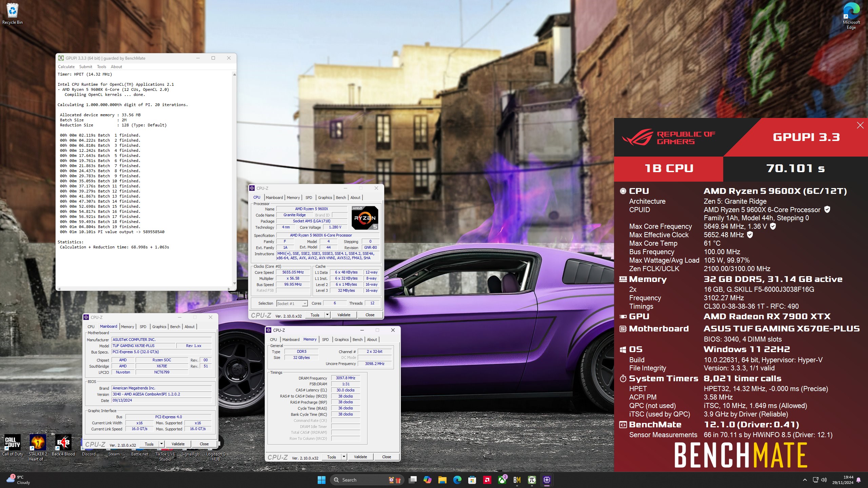Launch the Back 4 Blood desktop shortcut

pos(63,446)
